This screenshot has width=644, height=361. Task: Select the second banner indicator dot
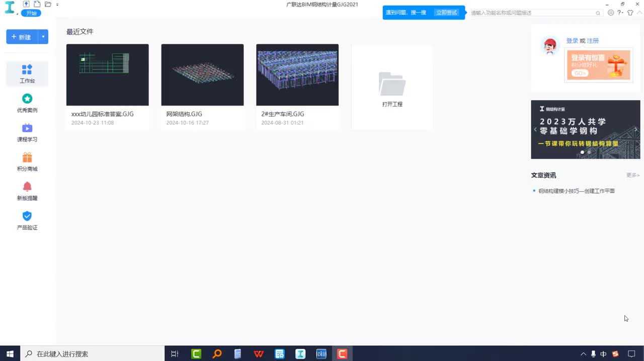click(589, 152)
